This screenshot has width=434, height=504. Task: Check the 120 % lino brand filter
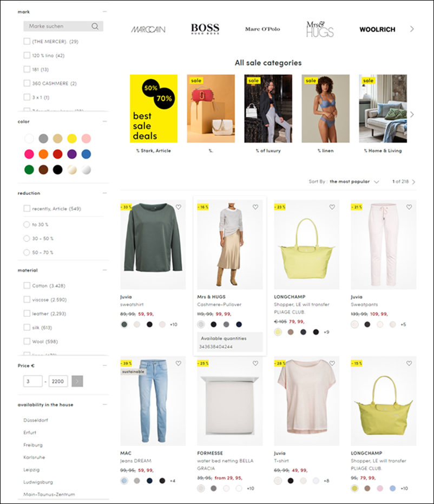click(x=27, y=55)
